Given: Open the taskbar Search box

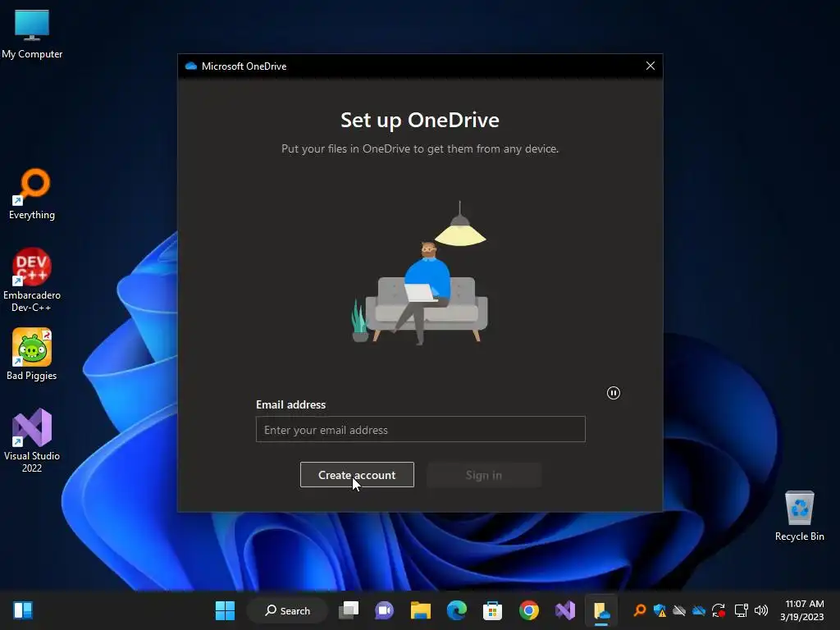Looking at the screenshot, I should click(x=288, y=610).
